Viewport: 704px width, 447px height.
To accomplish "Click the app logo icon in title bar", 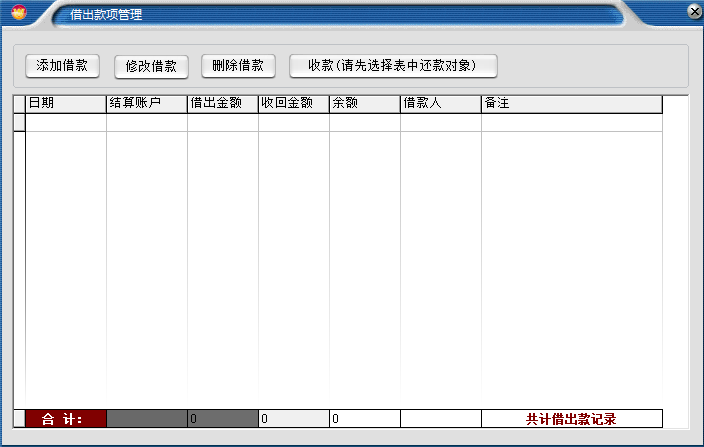I will point(18,13).
